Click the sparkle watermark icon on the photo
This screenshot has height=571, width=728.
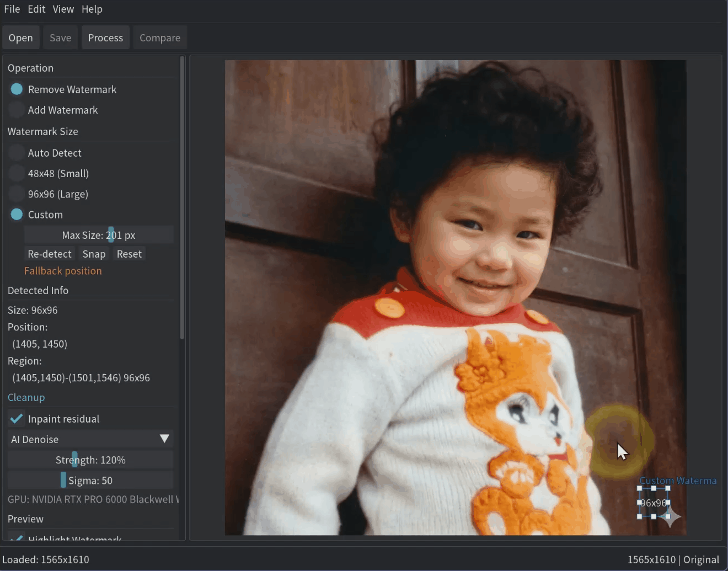click(671, 517)
